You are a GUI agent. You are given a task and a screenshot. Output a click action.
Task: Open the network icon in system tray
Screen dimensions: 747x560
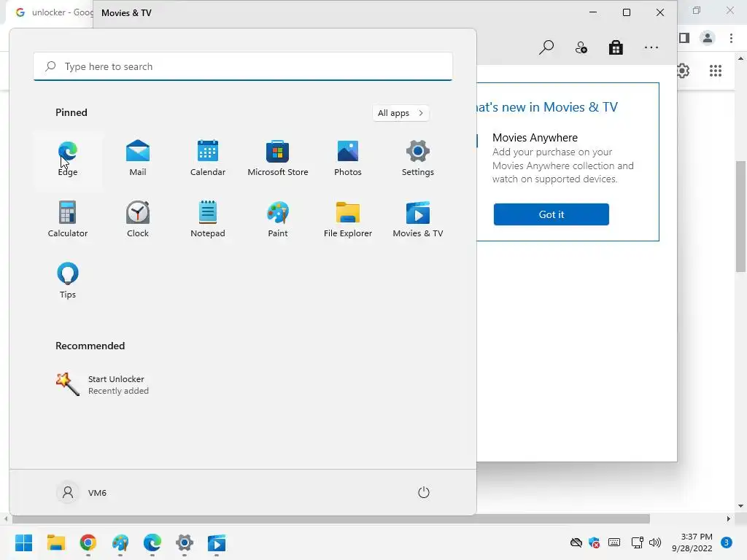click(x=637, y=542)
